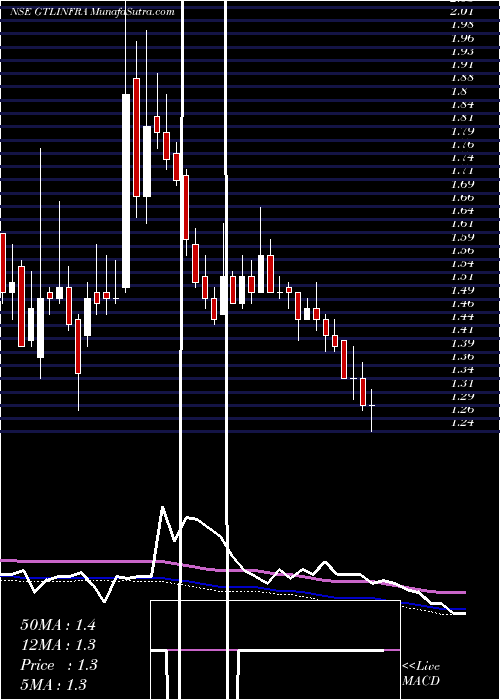The width and height of the screenshot is (500, 700).
Task: Click the 1.59 price axis value
Action: 462,237
